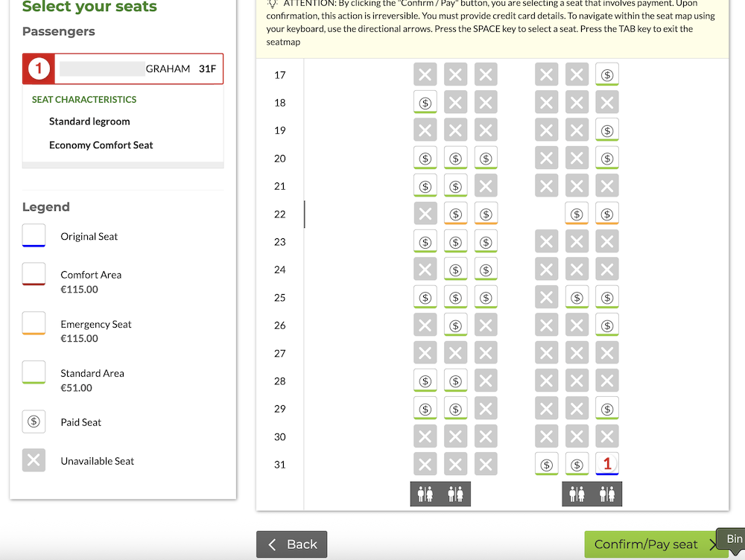The height and width of the screenshot is (560, 745).
Task: Select paid seat 20C
Action: 486,158
